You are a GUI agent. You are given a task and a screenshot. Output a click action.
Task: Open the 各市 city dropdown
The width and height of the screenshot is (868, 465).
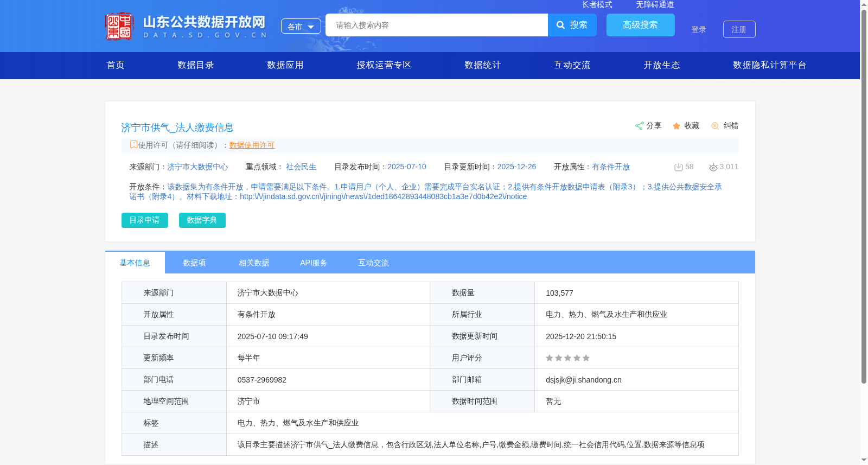(x=301, y=26)
